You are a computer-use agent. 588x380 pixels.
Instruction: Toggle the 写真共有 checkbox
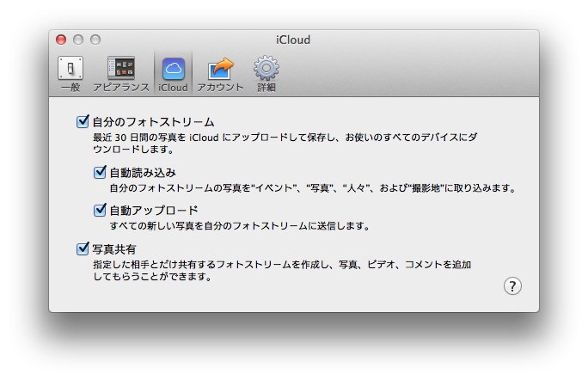click(83, 248)
